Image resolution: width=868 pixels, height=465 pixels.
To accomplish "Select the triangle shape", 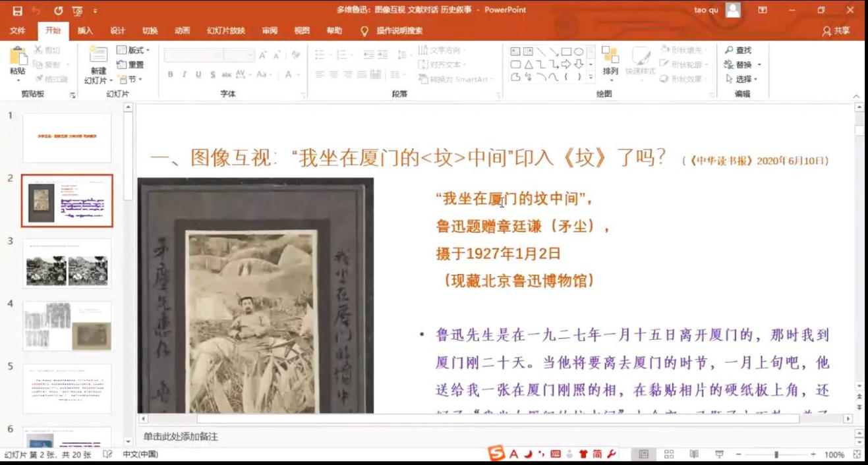I will (528, 64).
